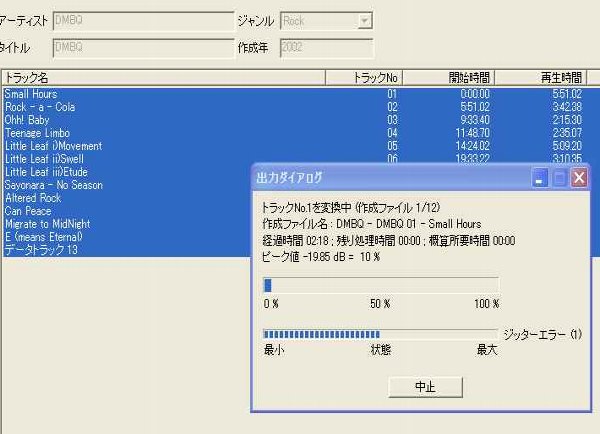This screenshot has height=434, width=600.
Task: Minimize the 出力ダイアログ window
Action: point(539,178)
